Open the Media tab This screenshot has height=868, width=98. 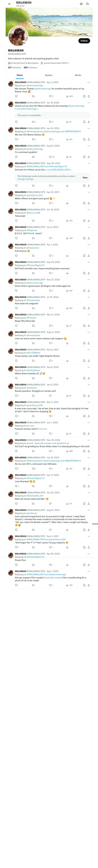(x=78, y=75)
